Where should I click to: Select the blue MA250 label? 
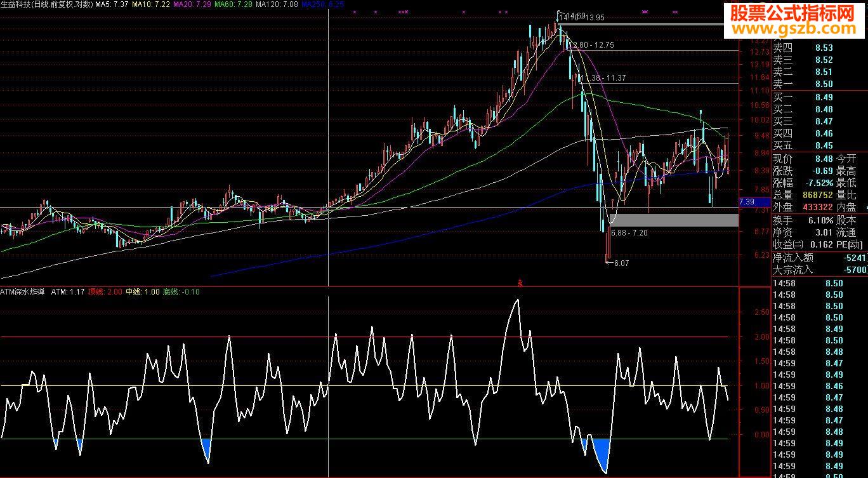[323, 4]
